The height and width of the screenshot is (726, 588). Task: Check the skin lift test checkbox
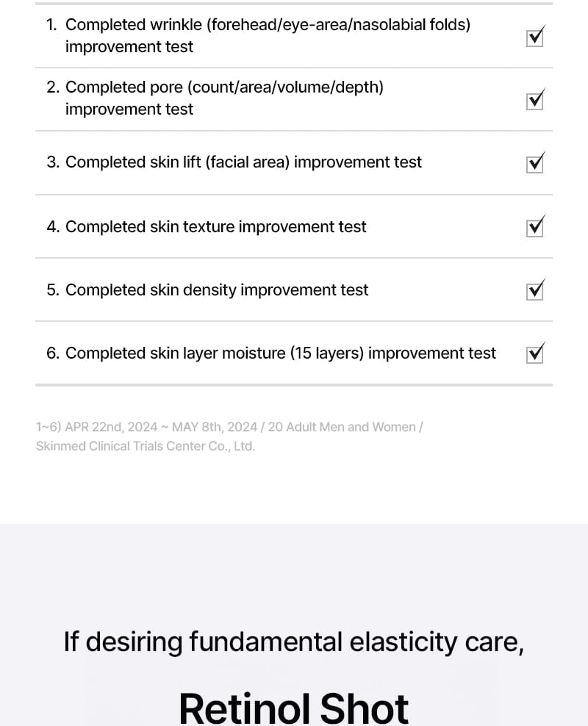pos(535,164)
